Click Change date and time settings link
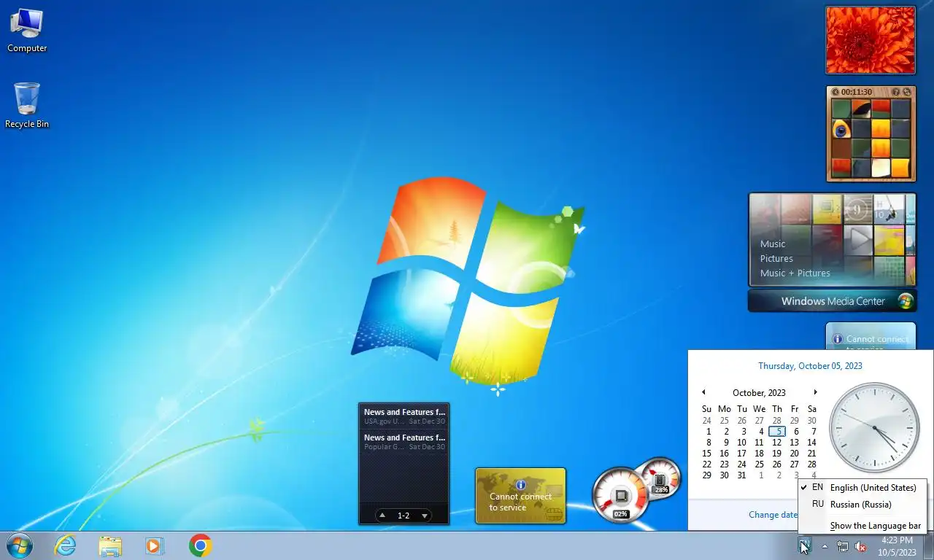Screen dimensions: 934x560 coord(773,514)
